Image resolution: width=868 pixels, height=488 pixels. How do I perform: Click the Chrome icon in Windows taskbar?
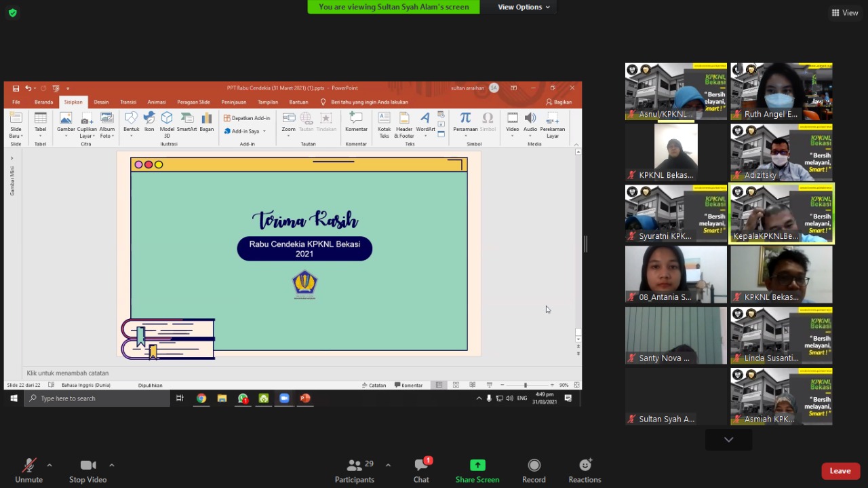click(201, 398)
